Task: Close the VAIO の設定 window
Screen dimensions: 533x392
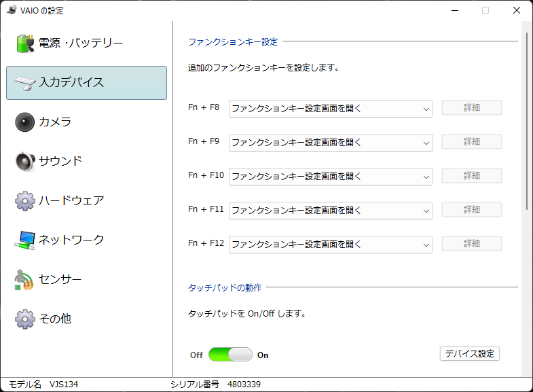Action: point(517,10)
